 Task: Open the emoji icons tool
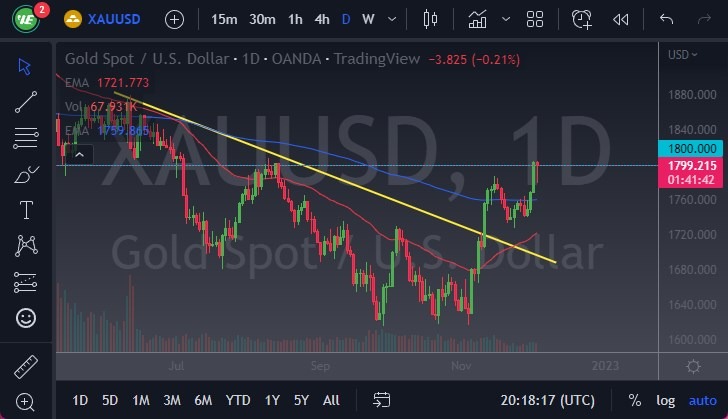click(26, 318)
